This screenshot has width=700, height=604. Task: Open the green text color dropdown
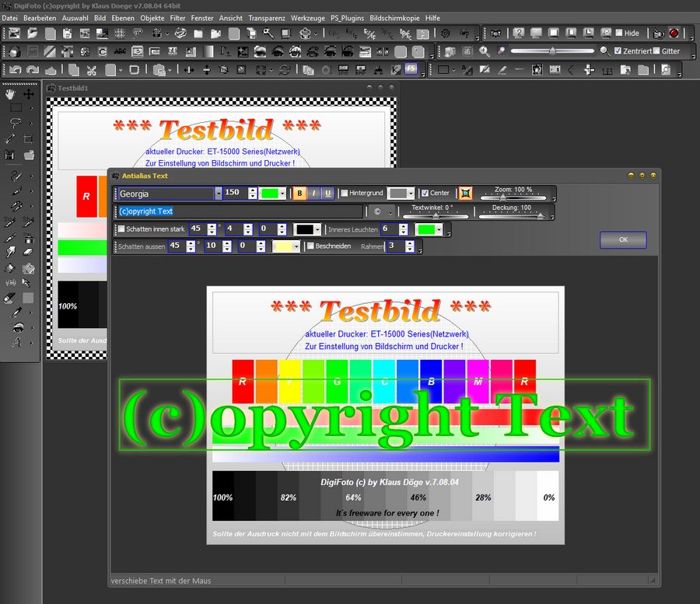(283, 194)
